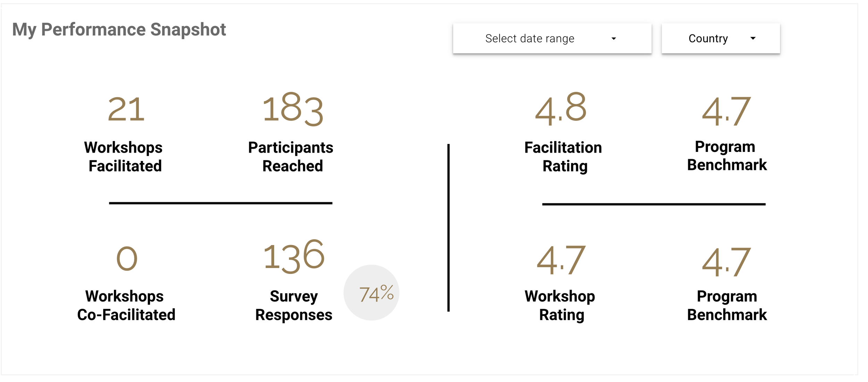Click the Facilitation Rating label
This screenshot has height=382, width=868.
coord(563,157)
